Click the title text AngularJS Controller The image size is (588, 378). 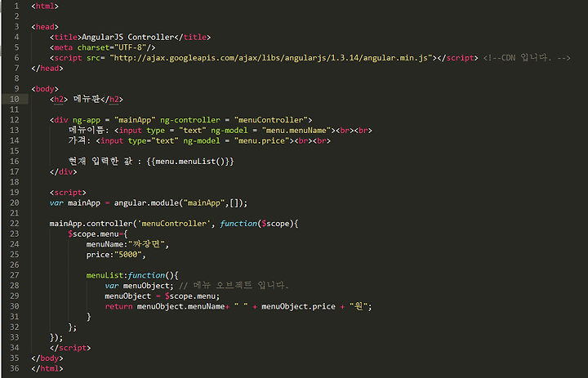128,37
